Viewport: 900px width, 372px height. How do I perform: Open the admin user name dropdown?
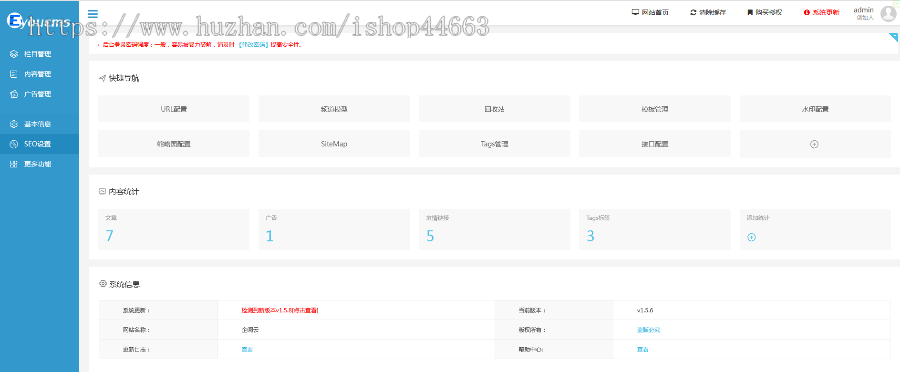click(863, 10)
